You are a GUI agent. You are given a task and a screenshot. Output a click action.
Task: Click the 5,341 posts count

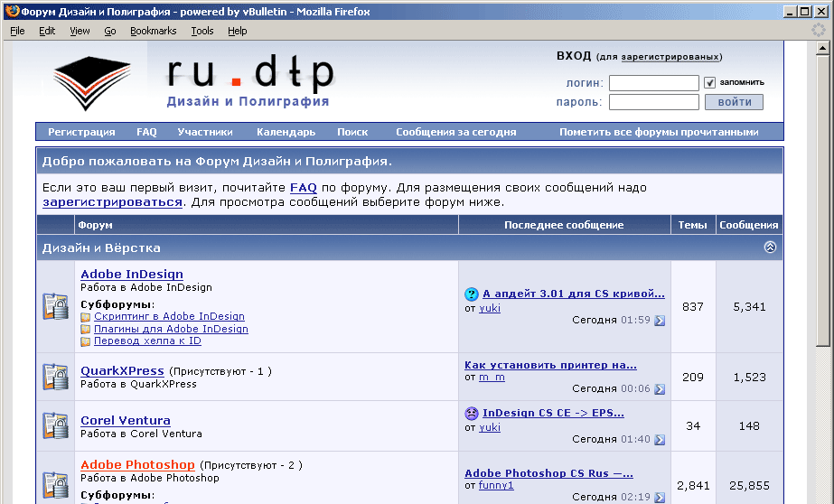749,307
